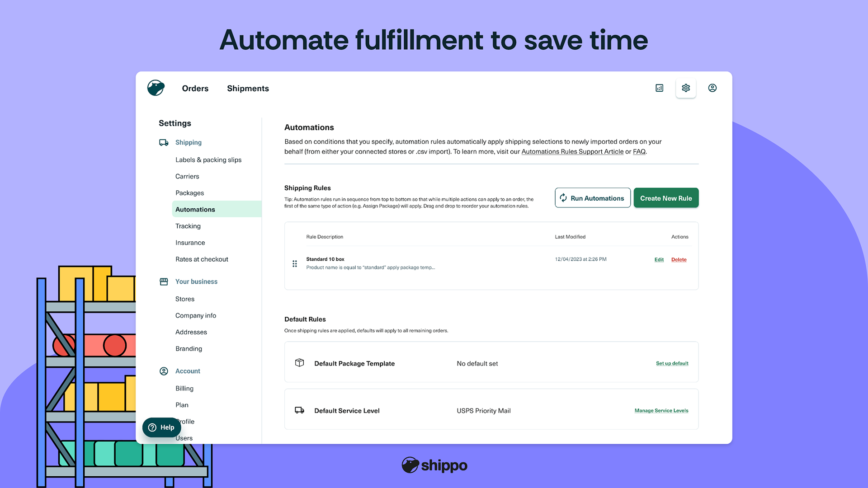Click the Account person icon in sidebar
Viewport: 868px width, 488px height.
tap(164, 371)
